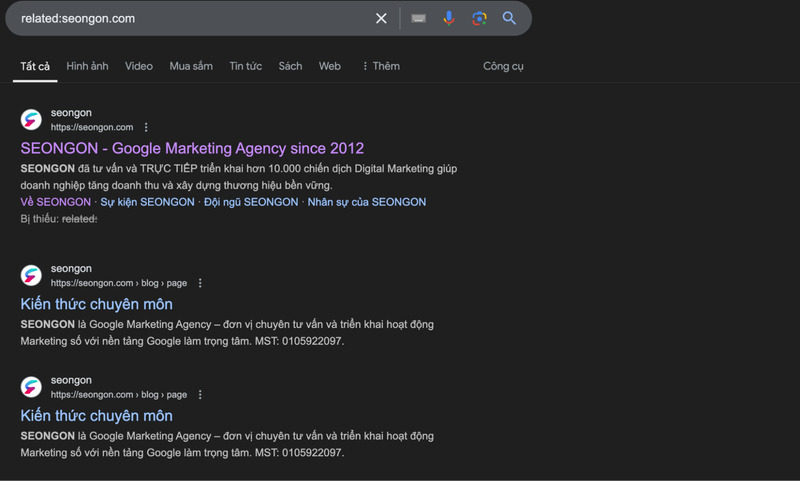Expand the Thêm menu

(x=381, y=66)
